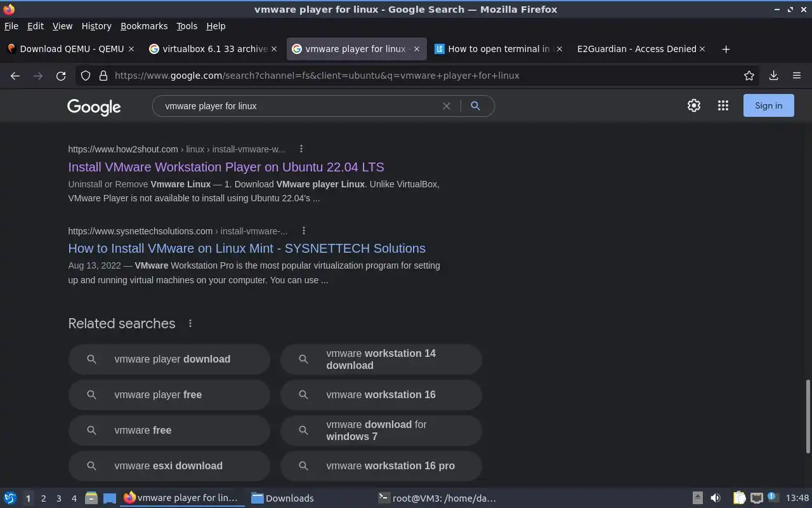Open the removable media eject tray icon
The image size is (812, 508).
point(697,498)
